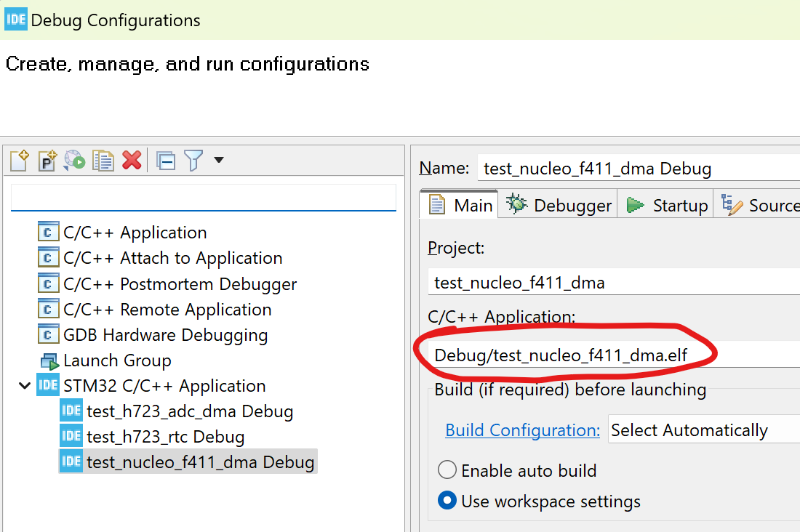The image size is (800, 532).
Task: Collapse the STM32 C/C++ Application node
Action: click(25, 386)
